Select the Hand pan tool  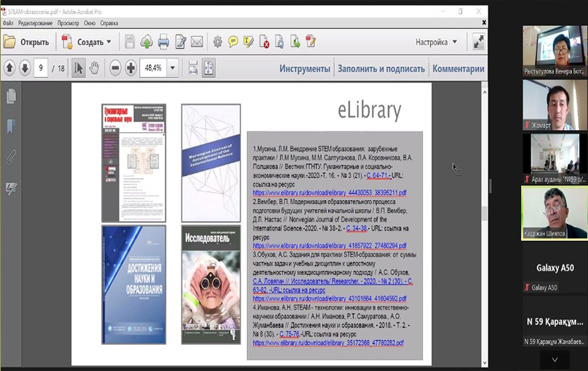point(94,69)
